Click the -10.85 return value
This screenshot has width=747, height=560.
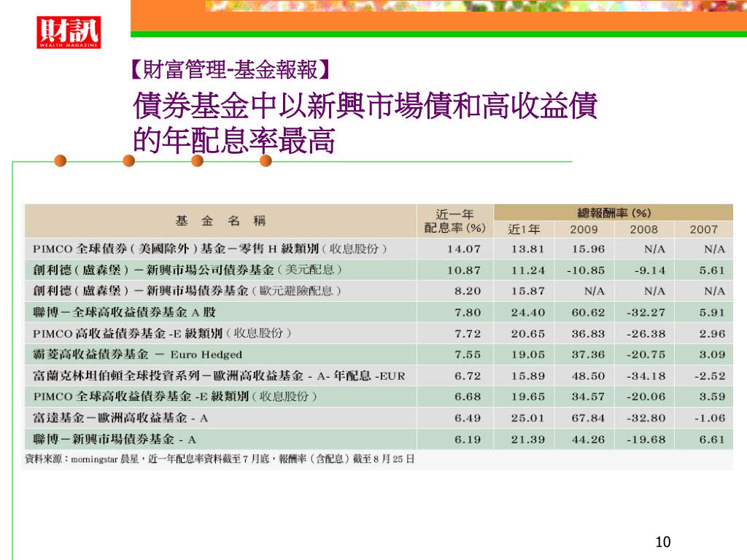click(x=585, y=270)
